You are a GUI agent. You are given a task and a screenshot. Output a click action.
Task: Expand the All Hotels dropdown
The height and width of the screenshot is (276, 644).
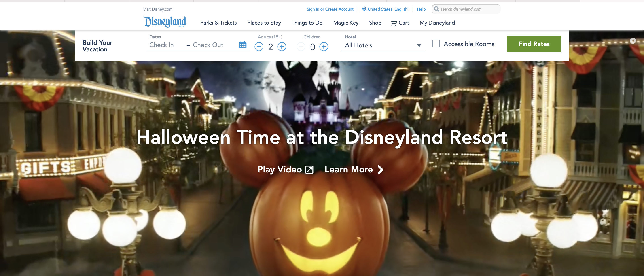(x=383, y=45)
